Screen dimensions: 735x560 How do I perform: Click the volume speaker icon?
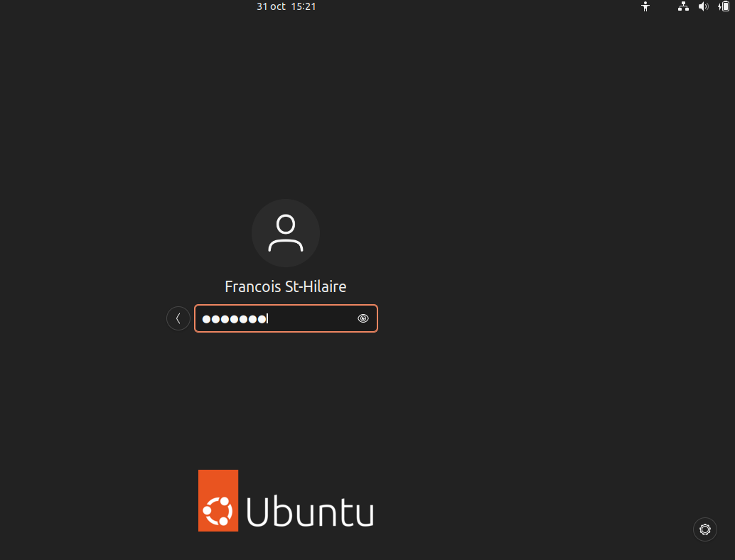point(703,6)
